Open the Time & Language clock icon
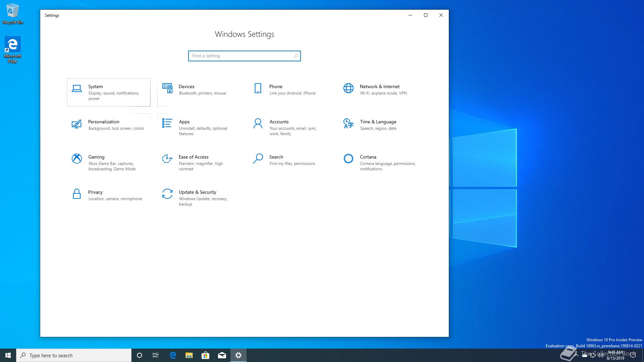The image size is (644, 362). pyautogui.click(x=348, y=123)
